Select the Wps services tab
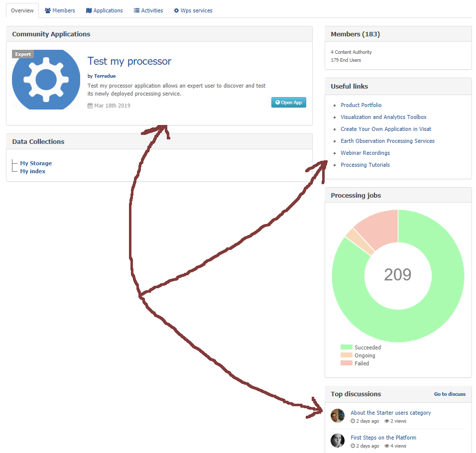The width and height of the screenshot is (476, 453). click(193, 10)
